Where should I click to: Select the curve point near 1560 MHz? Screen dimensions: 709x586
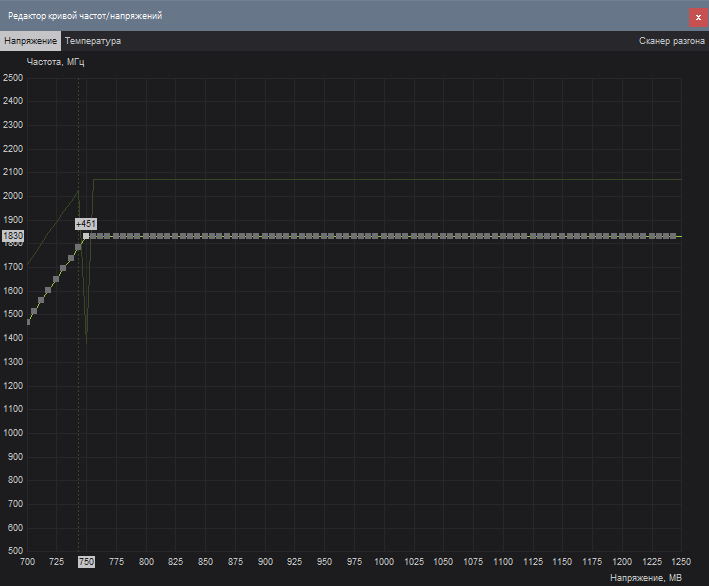pos(41,300)
